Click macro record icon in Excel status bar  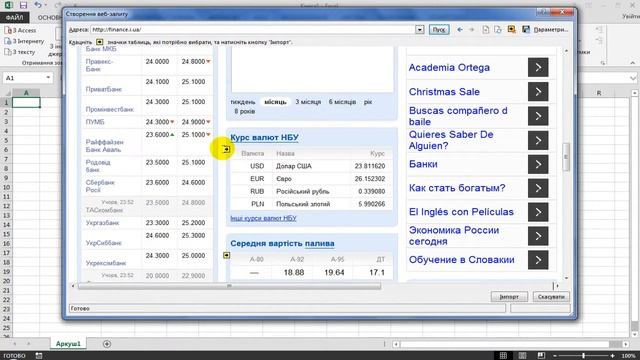pyautogui.click(x=39, y=356)
